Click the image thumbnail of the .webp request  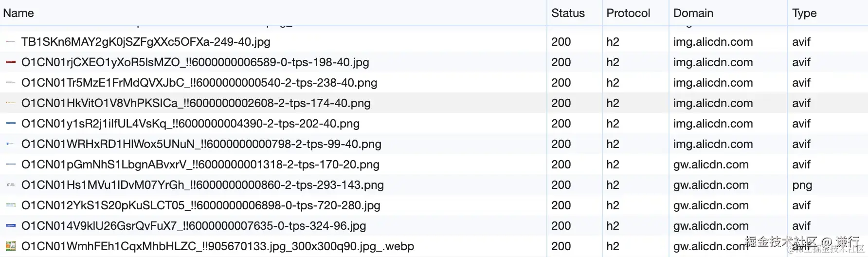[10, 246]
